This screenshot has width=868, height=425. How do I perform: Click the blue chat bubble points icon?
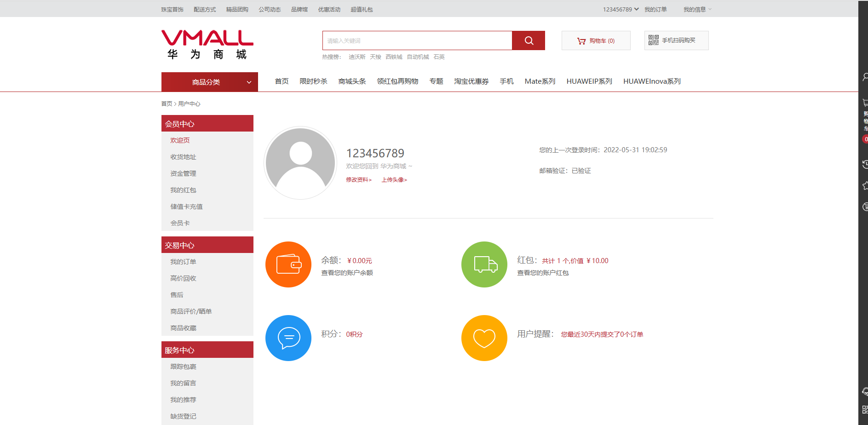(288, 338)
